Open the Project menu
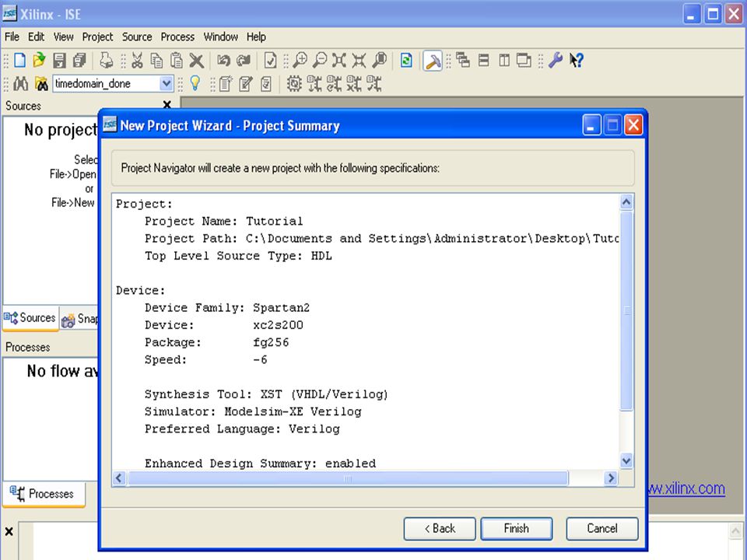Viewport: 747px width, 560px height. (x=98, y=37)
